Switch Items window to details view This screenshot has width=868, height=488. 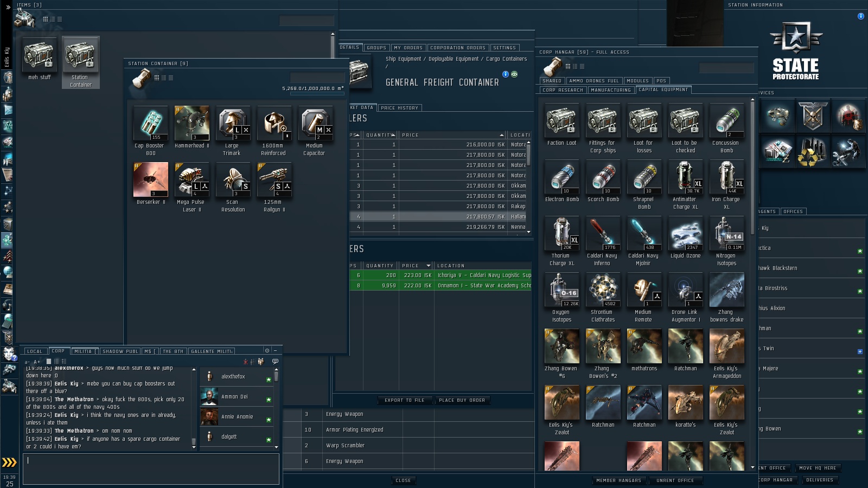pyautogui.click(x=53, y=19)
